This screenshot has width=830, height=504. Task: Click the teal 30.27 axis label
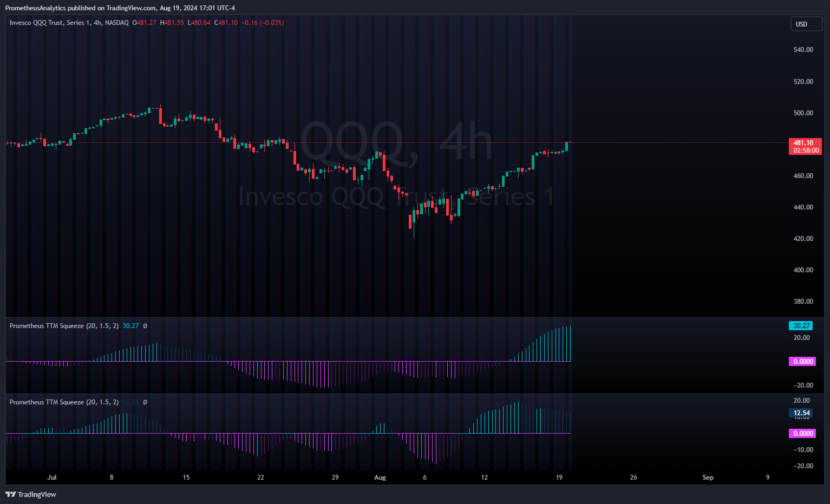click(x=801, y=326)
